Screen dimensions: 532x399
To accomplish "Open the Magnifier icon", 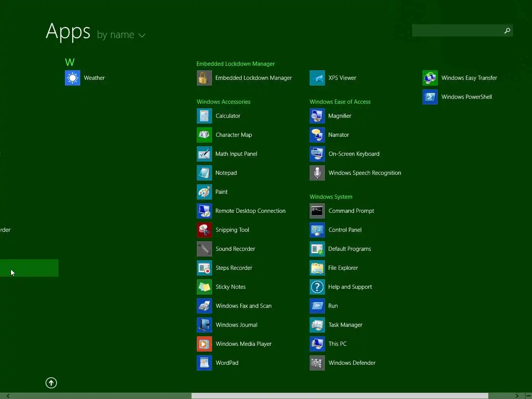I will (317, 116).
